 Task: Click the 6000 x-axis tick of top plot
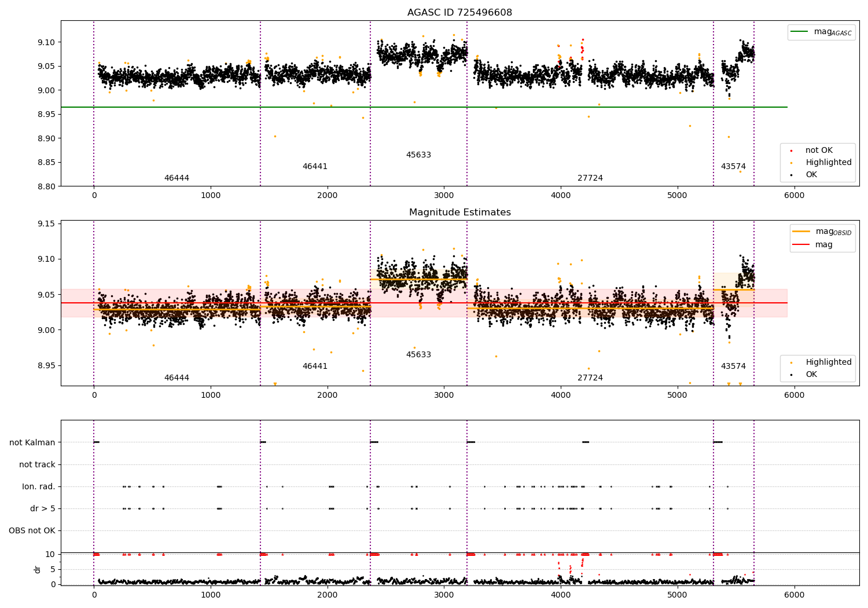click(794, 196)
